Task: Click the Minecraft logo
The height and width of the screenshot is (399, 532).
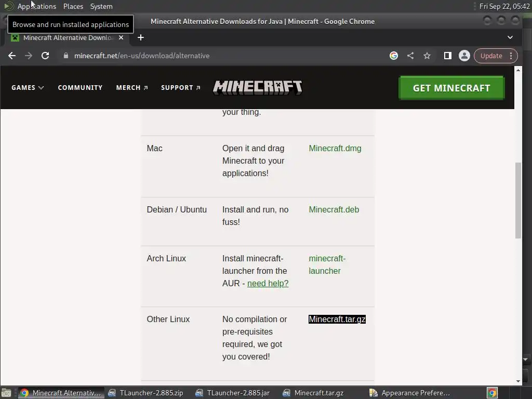Action: (258, 87)
